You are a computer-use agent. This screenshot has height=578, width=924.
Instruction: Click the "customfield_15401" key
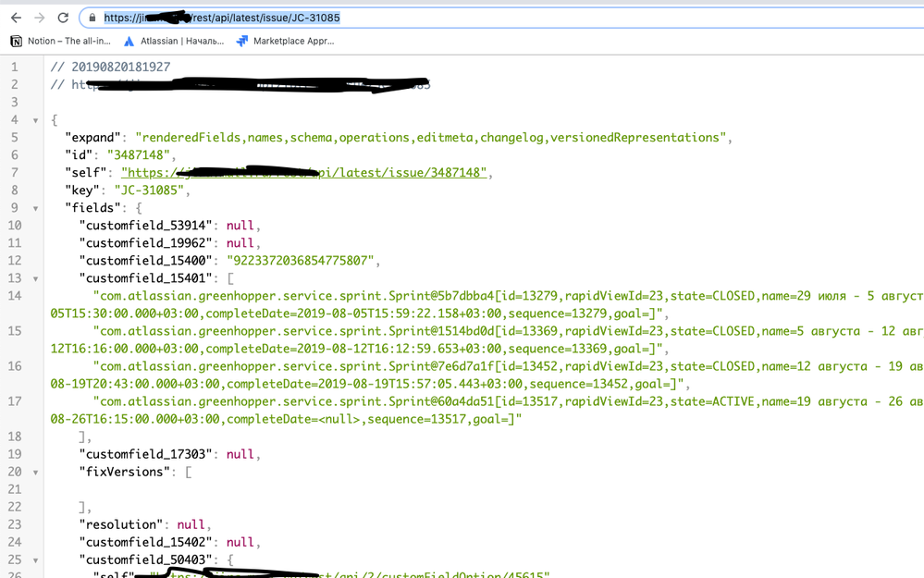pyautogui.click(x=145, y=278)
